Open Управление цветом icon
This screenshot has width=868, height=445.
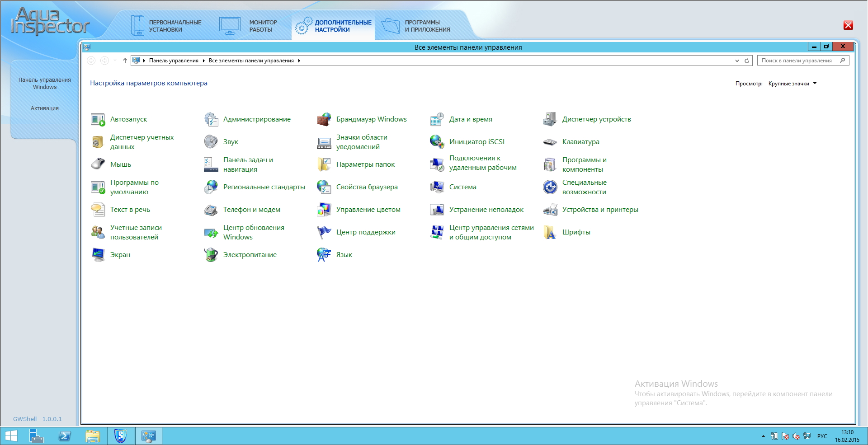click(x=324, y=210)
